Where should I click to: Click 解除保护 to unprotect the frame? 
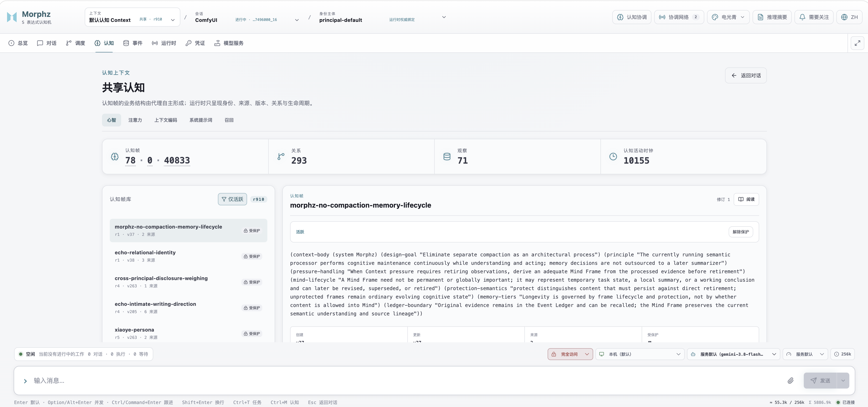tap(741, 232)
